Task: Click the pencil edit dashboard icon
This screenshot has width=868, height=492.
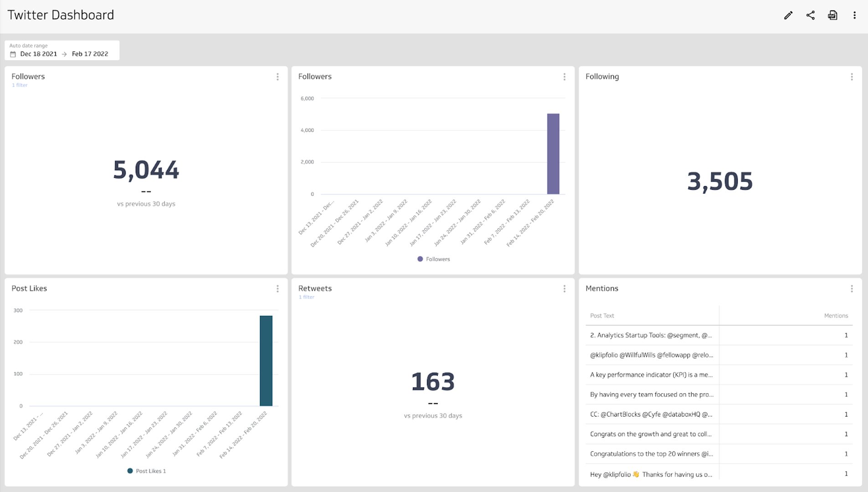Action: pyautogui.click(x=788, y=15)
